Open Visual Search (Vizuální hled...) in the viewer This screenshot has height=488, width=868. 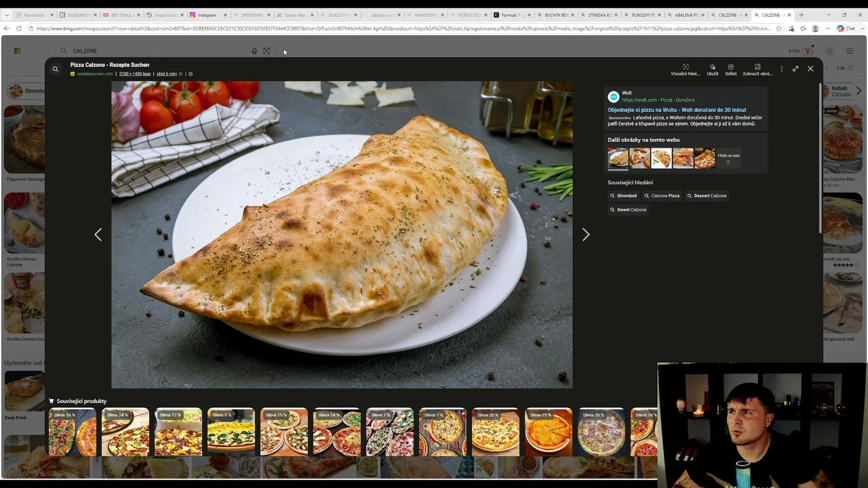pos(685,70)
